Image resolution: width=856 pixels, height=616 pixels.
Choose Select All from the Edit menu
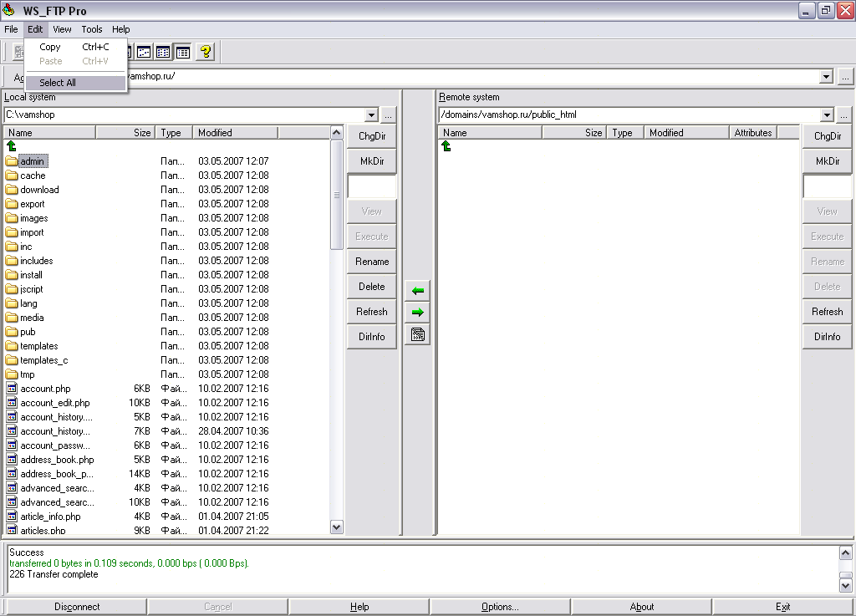click(75, 83)
